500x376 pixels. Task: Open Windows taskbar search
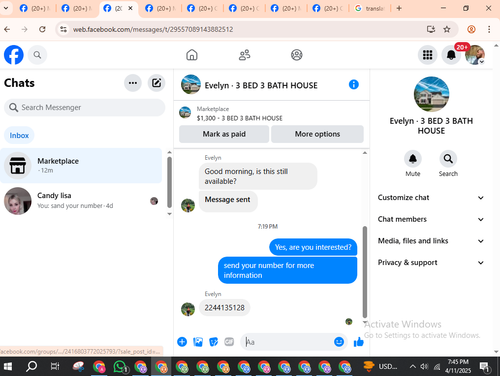[x=31, y=367]
